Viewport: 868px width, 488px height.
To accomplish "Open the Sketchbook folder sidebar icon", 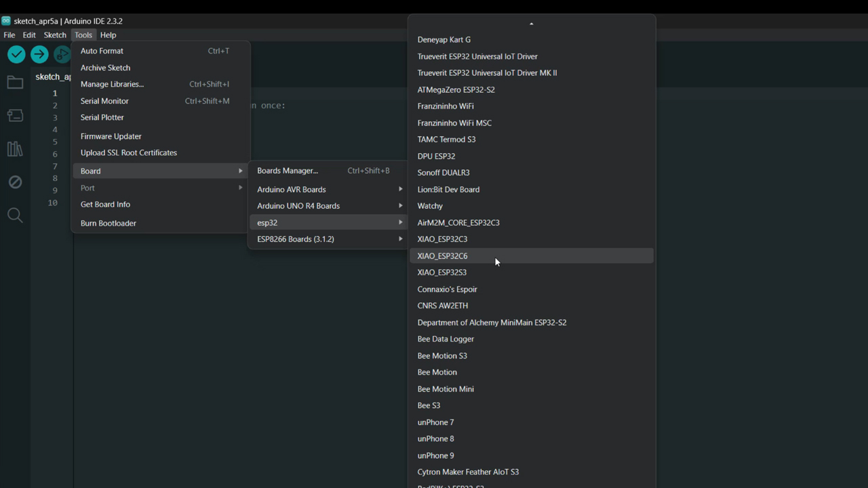I will point(15,83).
